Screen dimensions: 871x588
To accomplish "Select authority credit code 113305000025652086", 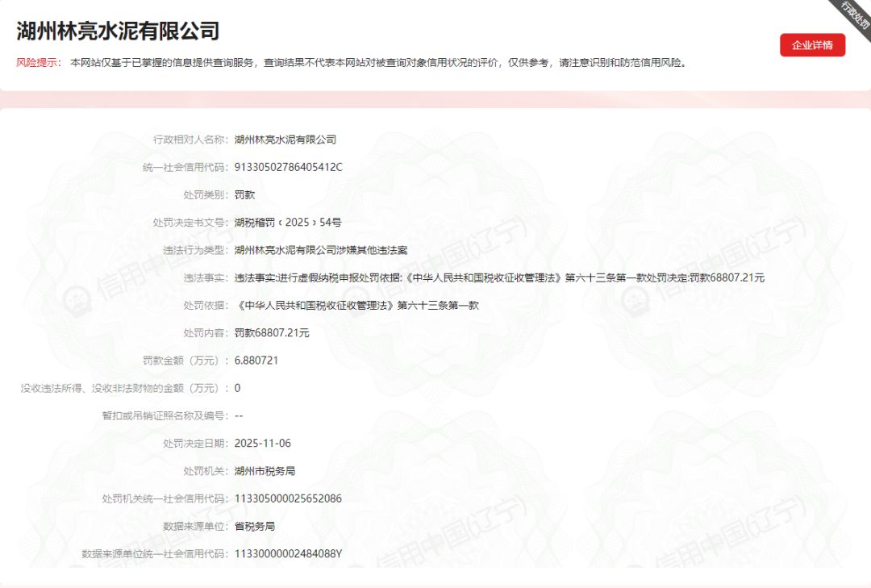I will coord(288,498).
